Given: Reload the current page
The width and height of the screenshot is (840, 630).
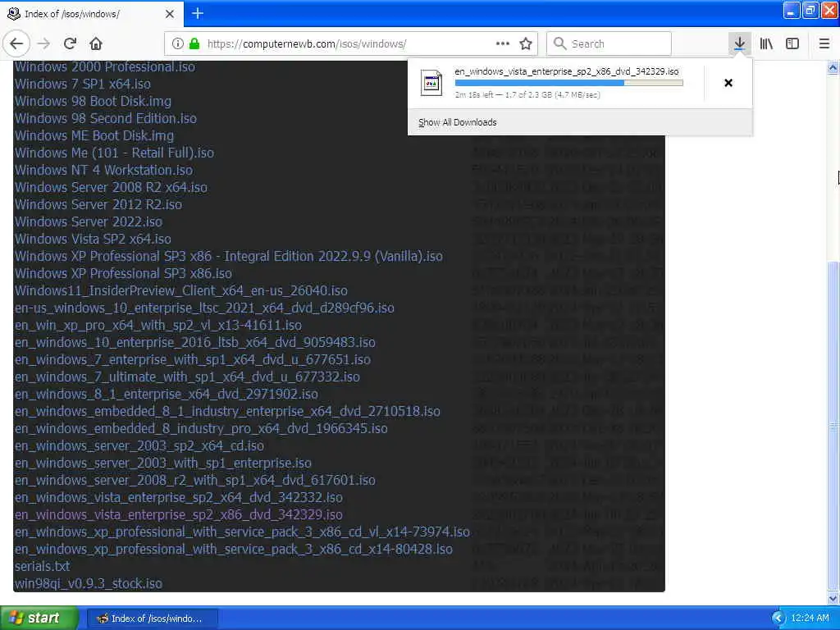Looking at the screenshot, I should (70, 44).
